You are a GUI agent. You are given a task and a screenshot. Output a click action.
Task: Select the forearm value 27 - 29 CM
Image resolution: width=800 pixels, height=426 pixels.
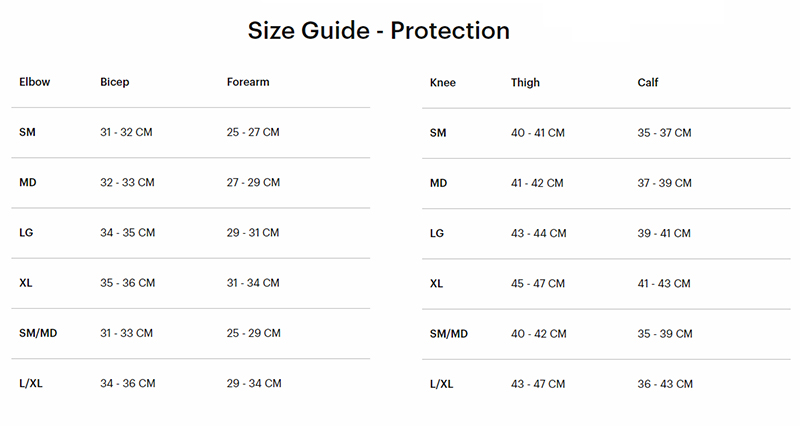253,183
